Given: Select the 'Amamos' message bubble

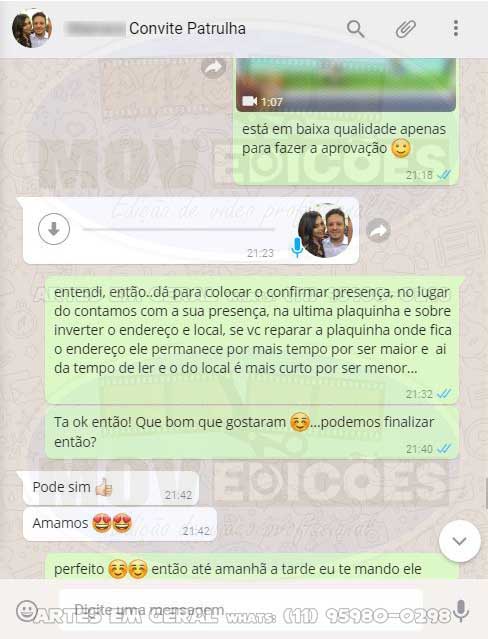Looking at the screenshot, I should pos(120,524).
